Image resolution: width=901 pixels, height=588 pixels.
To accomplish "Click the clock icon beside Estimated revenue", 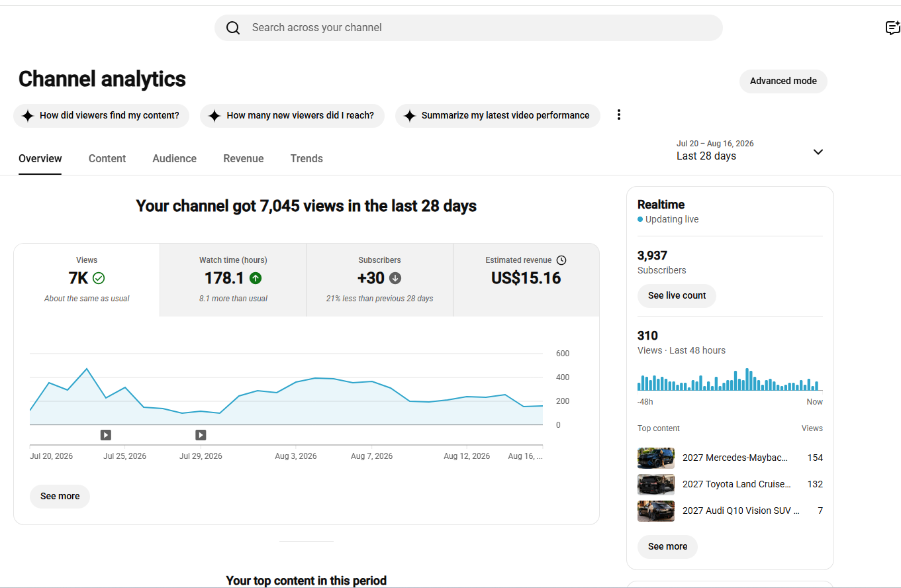I will click(561, 260).
